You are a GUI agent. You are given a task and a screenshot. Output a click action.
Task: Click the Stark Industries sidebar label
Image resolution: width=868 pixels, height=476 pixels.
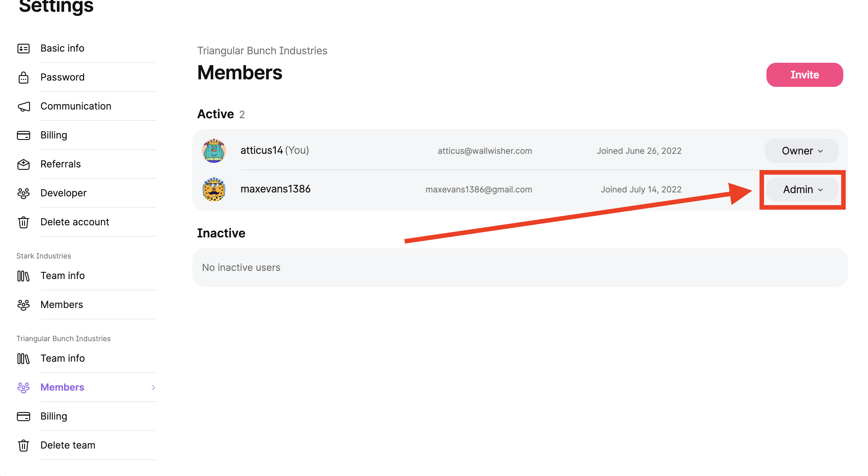point(44,256)
